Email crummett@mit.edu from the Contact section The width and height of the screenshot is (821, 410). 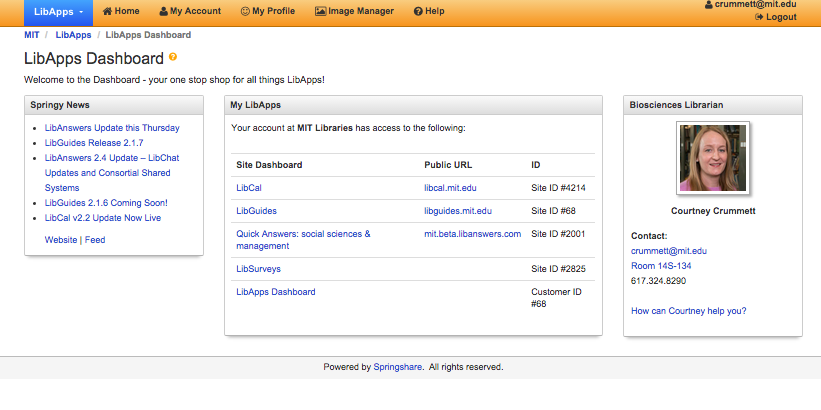tap(669, 251)
